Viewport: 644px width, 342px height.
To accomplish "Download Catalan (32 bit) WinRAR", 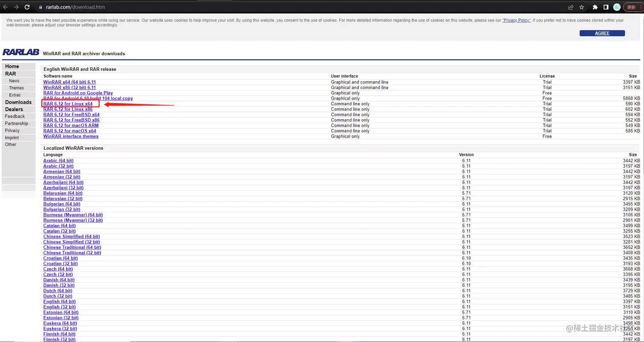I will [60, 231].
